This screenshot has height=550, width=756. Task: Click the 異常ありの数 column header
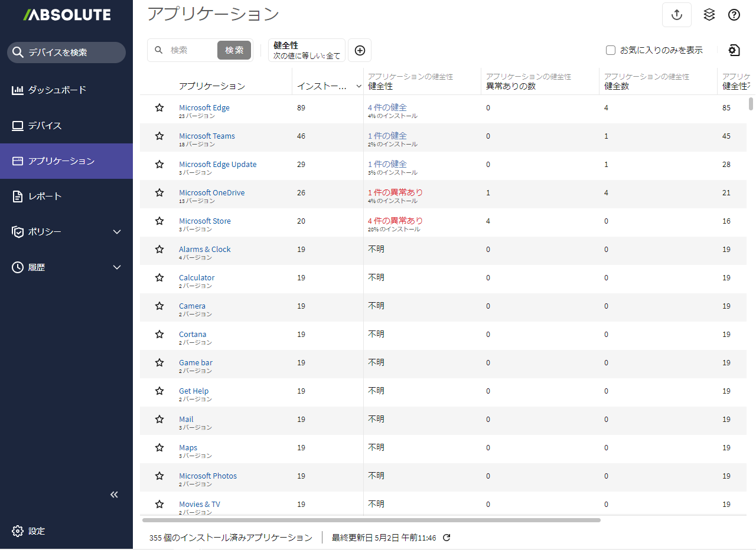(x=511, y=86)
